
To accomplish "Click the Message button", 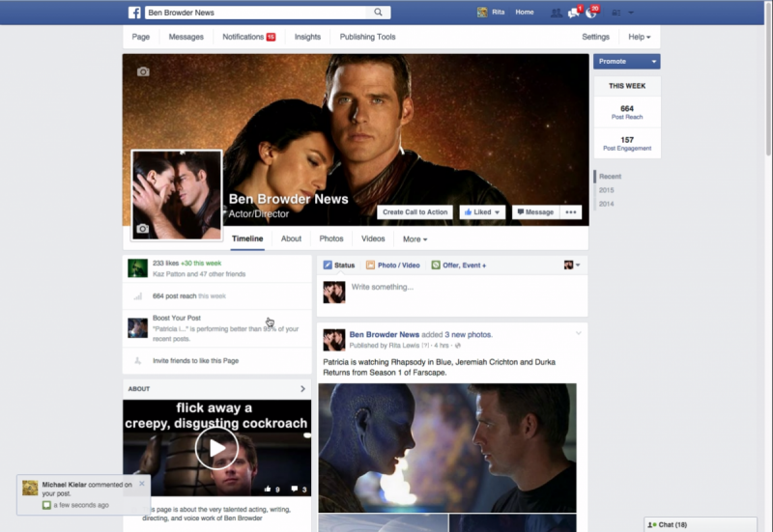I will (x=535, y=211).
